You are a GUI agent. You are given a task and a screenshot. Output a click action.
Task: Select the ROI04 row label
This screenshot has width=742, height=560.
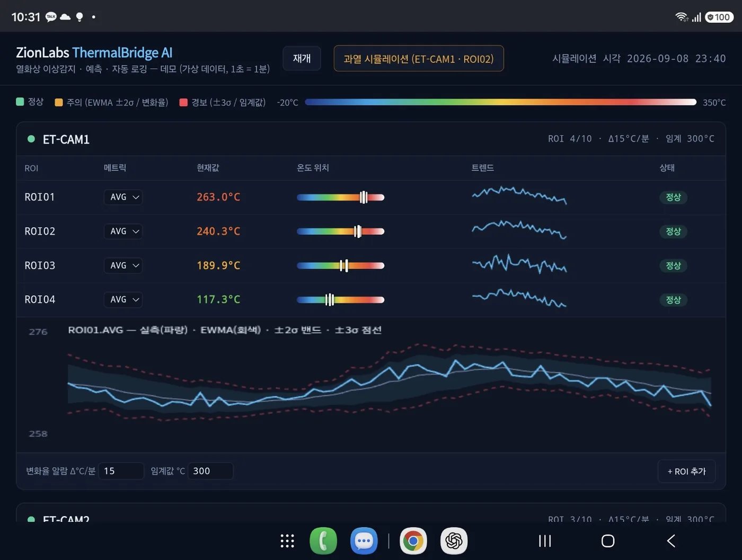40,300
